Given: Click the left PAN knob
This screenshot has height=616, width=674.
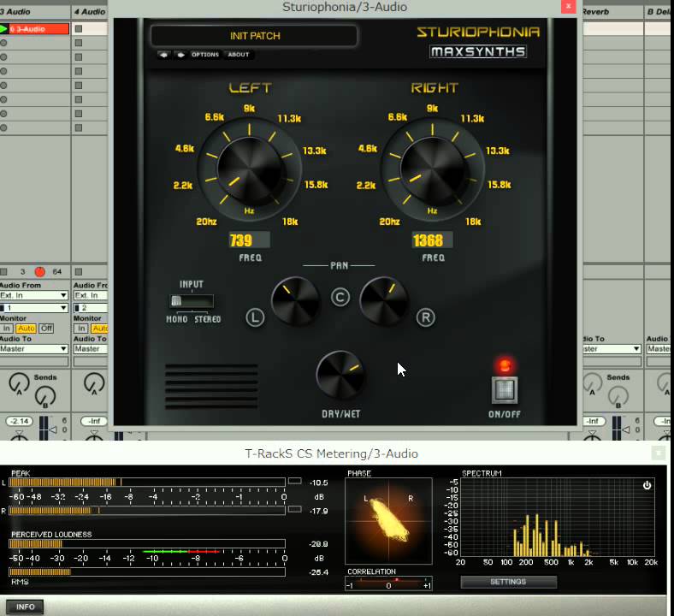Looking at the screenshot, I should 295,300.
